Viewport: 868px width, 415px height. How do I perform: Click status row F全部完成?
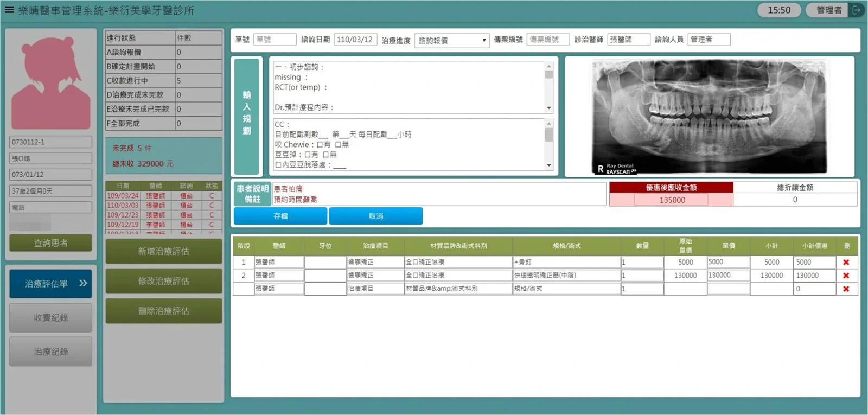pos(163,123)
